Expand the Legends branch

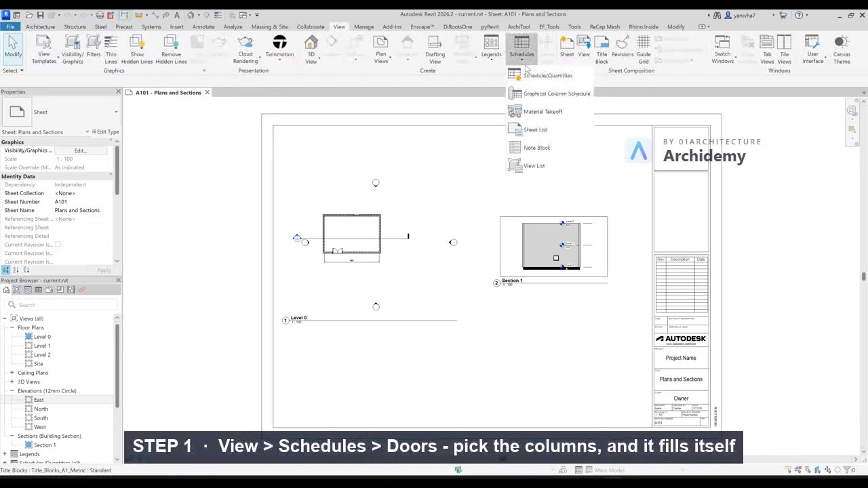click(5, 454)
